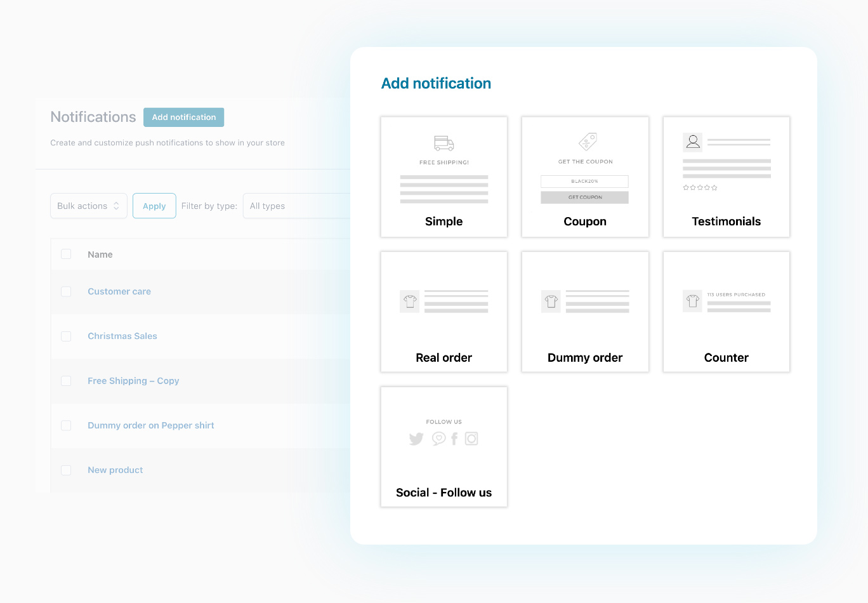
Task: Click the BLACK20% coupon code field
Action: click(x=584, y=182)
